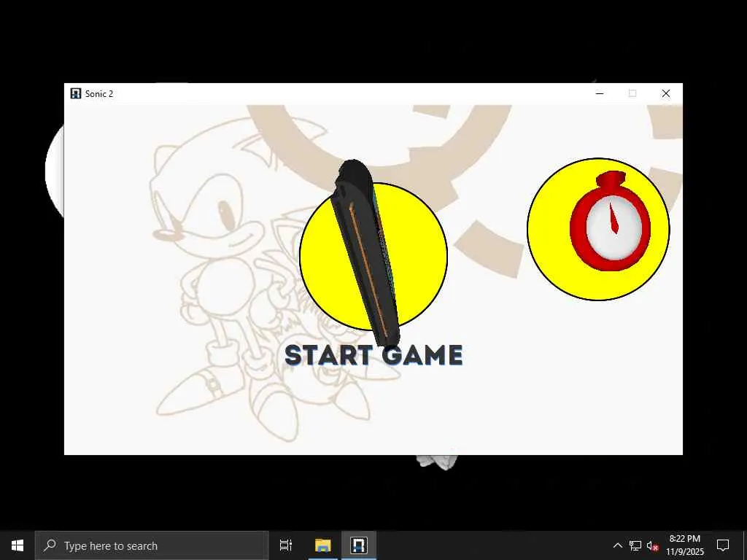
Task: Click the Sonic 2 window title icon
Action: tap(75, 93)
